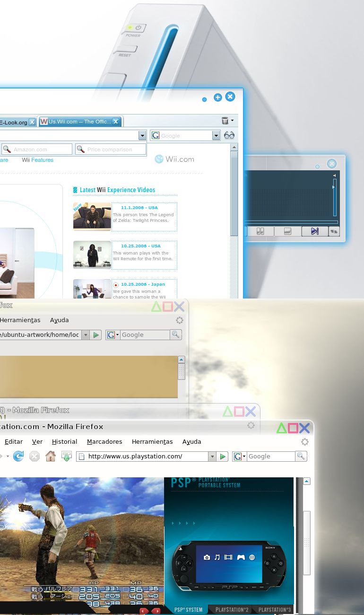Screen dimensions: 364x615
Task: Click the Price comparison magnifier icon
Action: coord(80,149)
